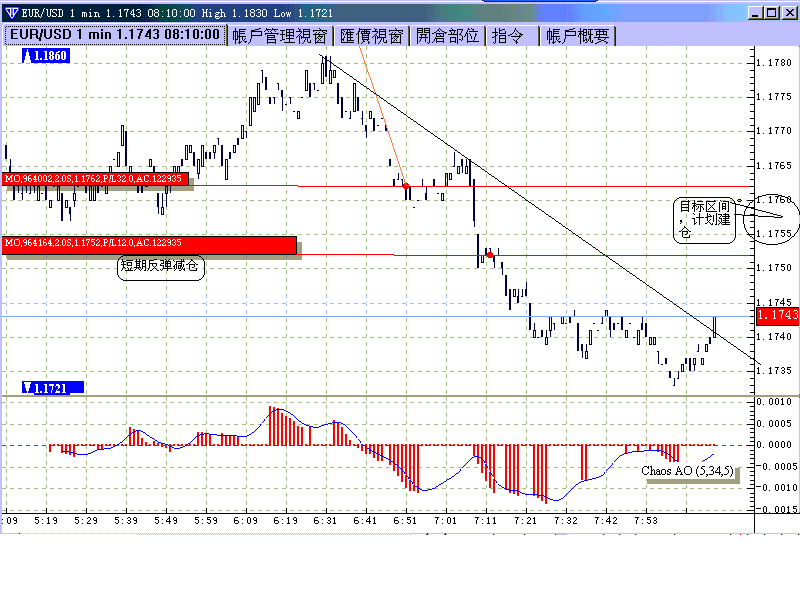Click the red marker dot on 1.1752 line

(490, 255)
